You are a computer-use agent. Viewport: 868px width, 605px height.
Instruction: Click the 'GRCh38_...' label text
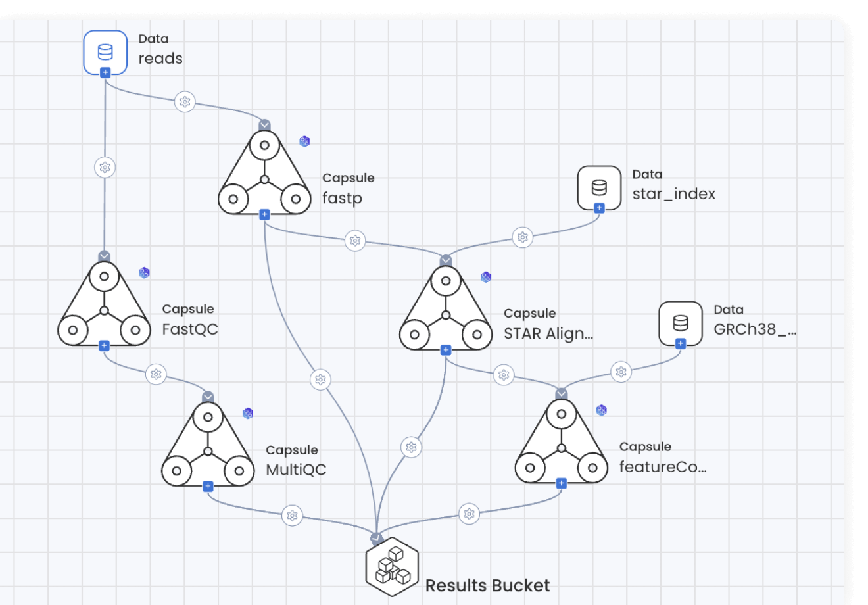(x=755, y=329)
